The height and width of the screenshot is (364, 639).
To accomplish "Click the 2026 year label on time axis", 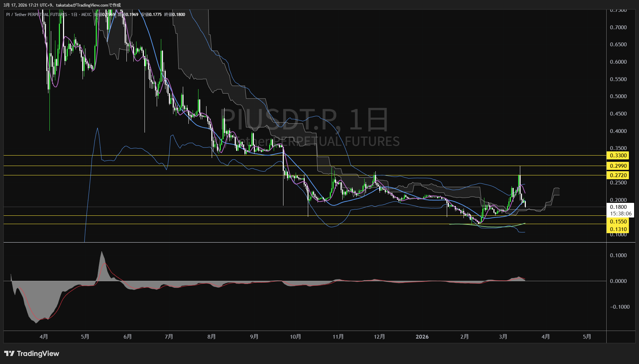I will coord(422,337).
